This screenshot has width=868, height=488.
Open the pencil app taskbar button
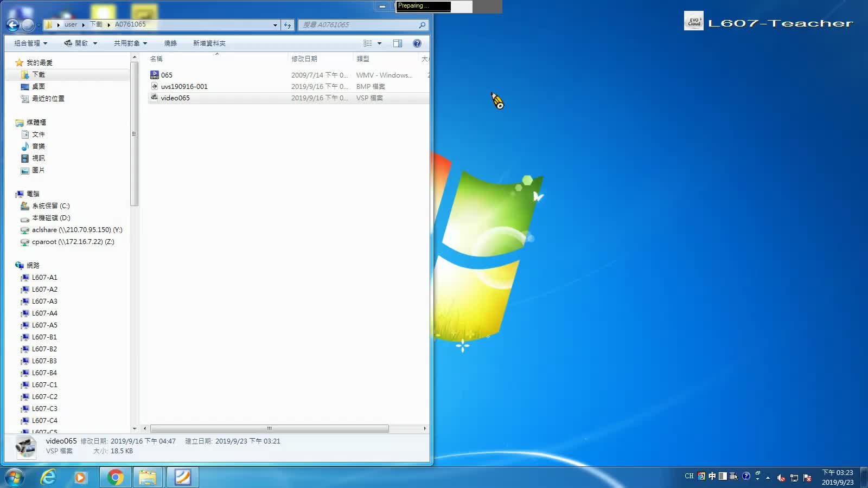click(x=182, y=477)
